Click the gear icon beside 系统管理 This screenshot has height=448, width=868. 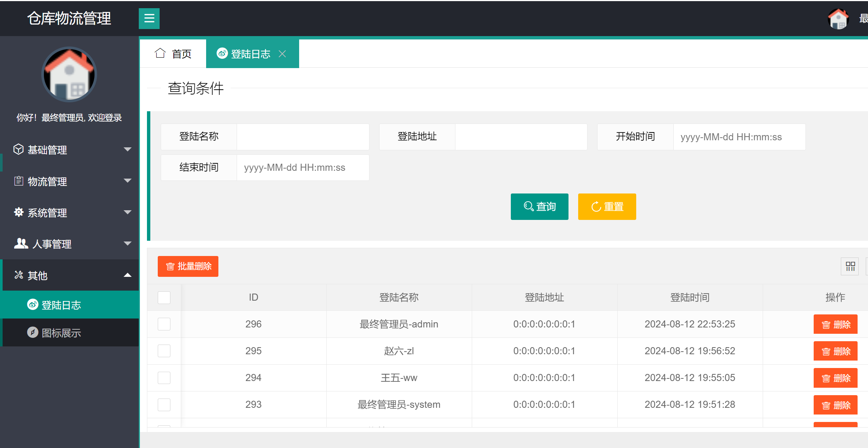[19, 212]
